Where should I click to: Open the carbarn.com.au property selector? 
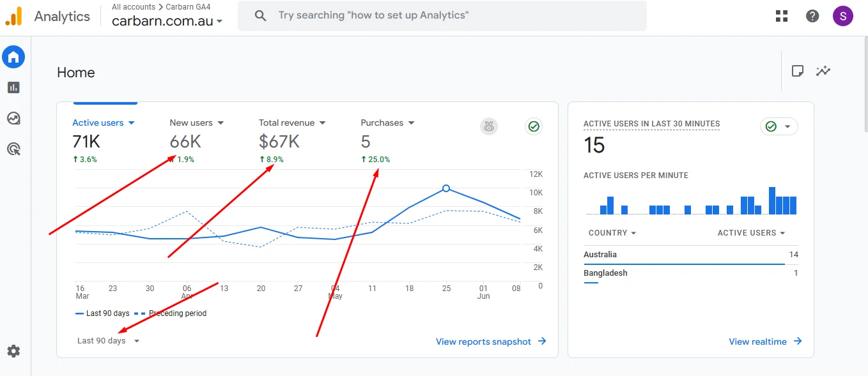point(167,21)
